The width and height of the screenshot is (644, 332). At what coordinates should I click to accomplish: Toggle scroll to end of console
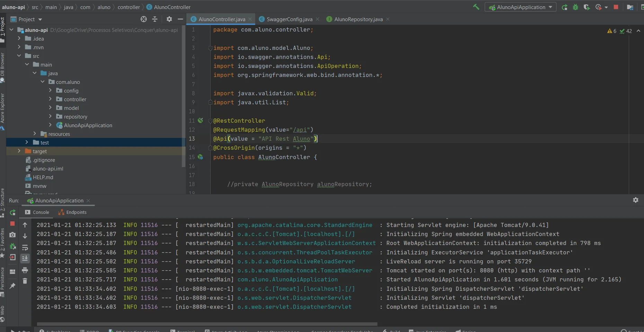[x=25, y=258]
